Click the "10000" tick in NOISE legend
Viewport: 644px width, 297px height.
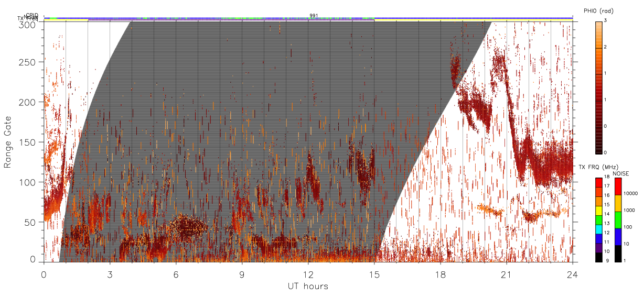coord(631,194)
